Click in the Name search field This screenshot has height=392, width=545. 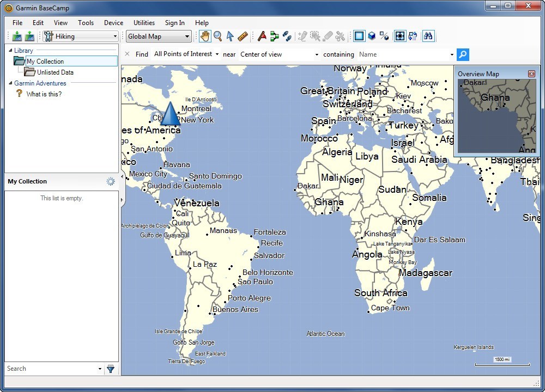[x=403, y=54]
